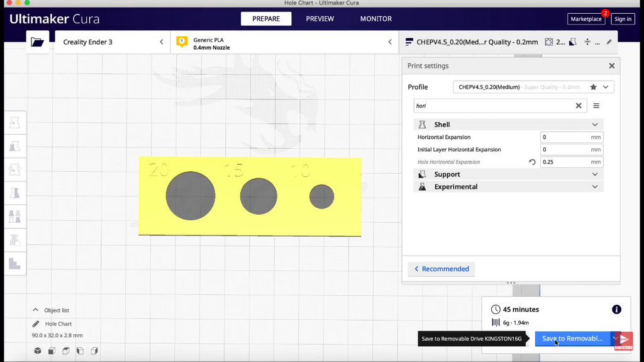Open the Profile dropdown
The width and height of the screenshot is (644, 362).
[x=606, y=88]
